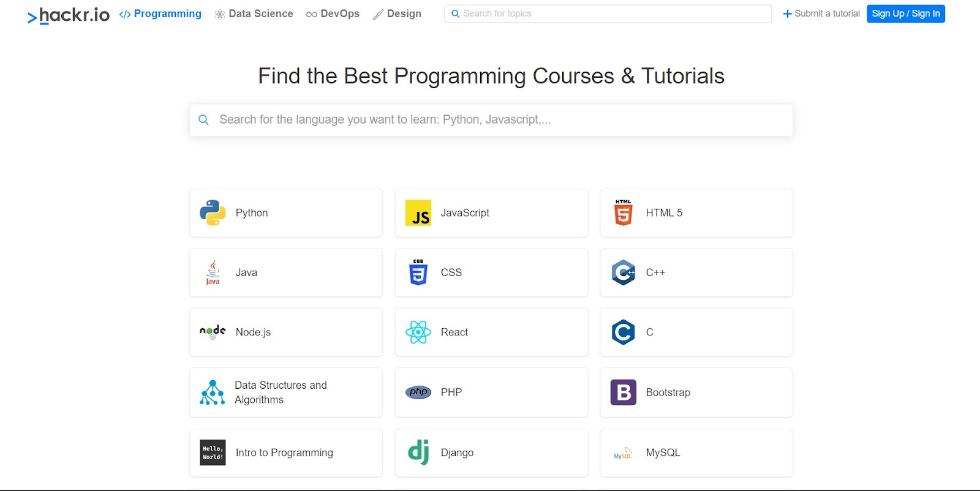Click the plus icon beside Submit a tutorial
980x491 pixels.
tap(788, 14)
